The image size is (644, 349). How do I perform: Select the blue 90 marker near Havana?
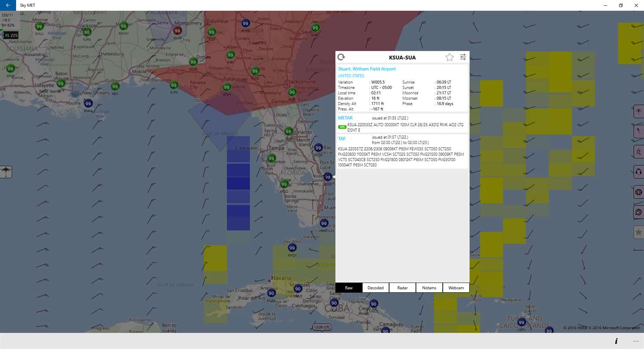pos(271,293)
